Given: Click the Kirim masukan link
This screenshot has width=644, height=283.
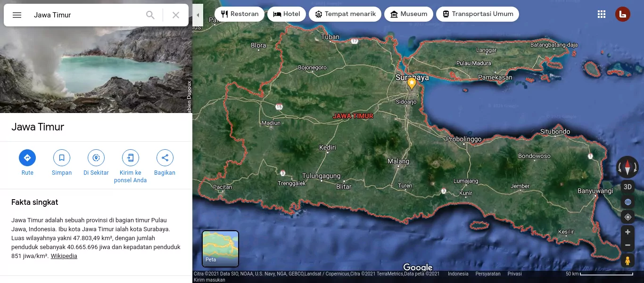Looking at the screenshot, I should (x=209, y=280).
